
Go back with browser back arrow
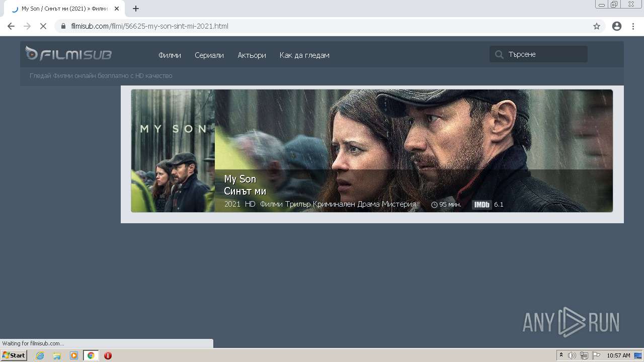[11, 26]
